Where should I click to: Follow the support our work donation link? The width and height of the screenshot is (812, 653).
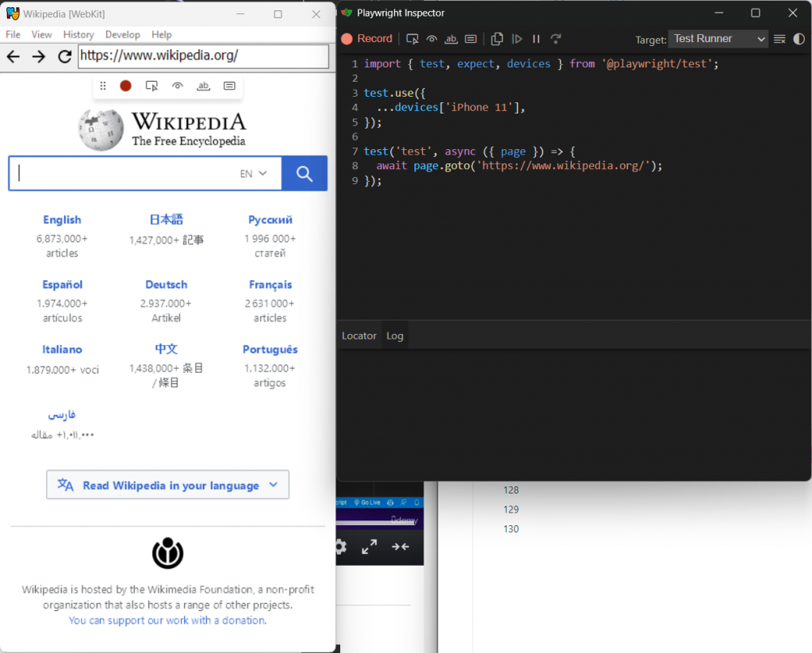point(168,620)
